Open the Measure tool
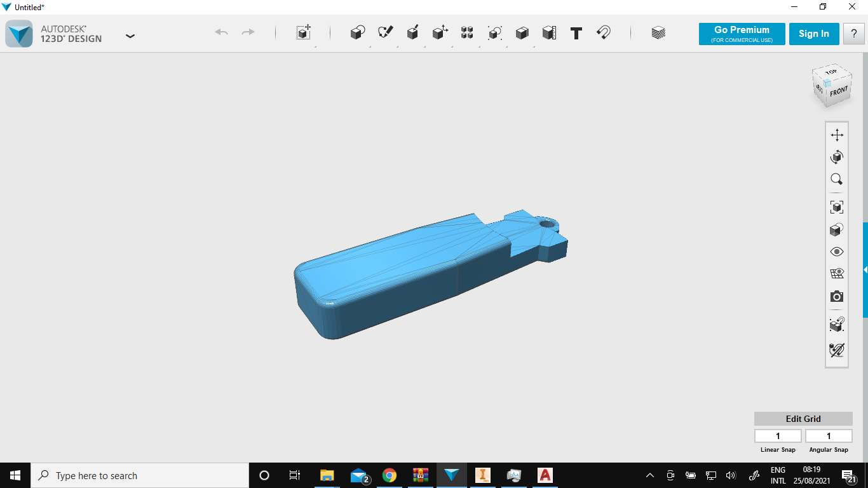Viewport: 868px width, 488px height. click(x=549, y=33)
